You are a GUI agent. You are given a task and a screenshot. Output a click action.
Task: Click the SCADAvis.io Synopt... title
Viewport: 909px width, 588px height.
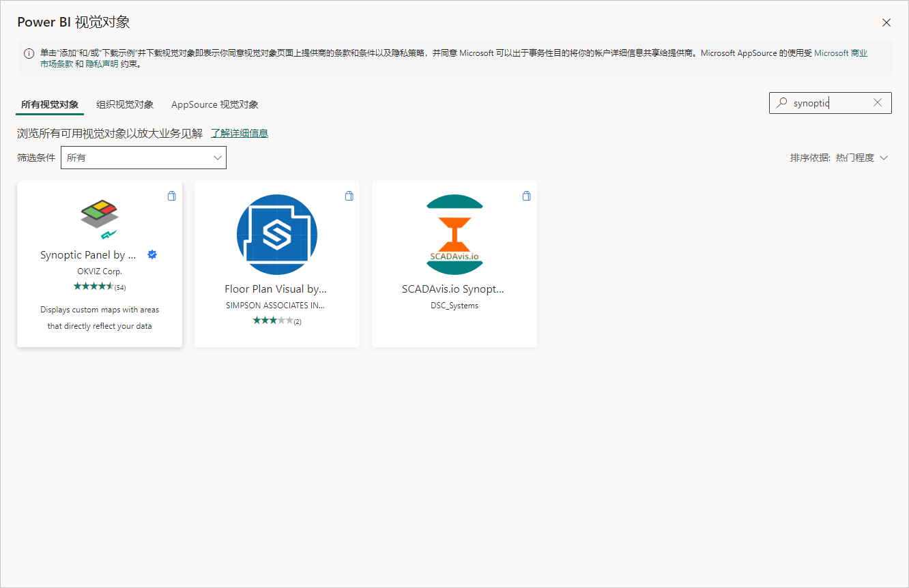pyautogui.click(x=453, y=289)
